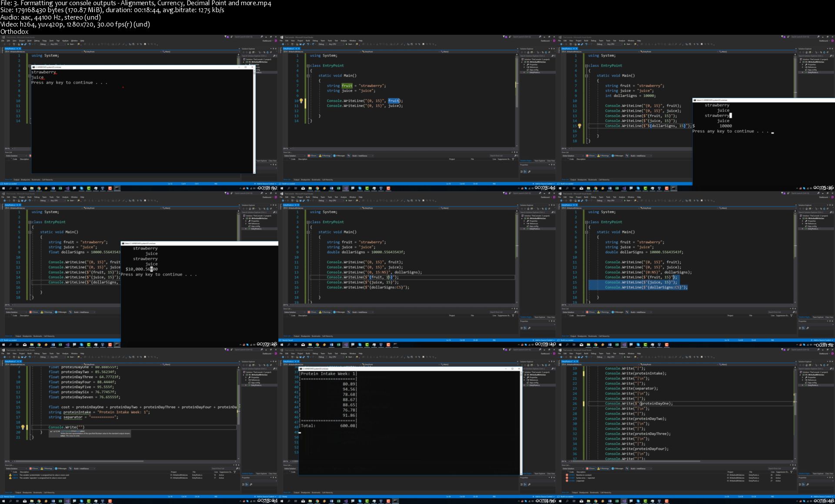Click Add to Source Control in 03:44 frame status bar
Viewport: 835px width, 504px height.
click(x=544, y=184)
